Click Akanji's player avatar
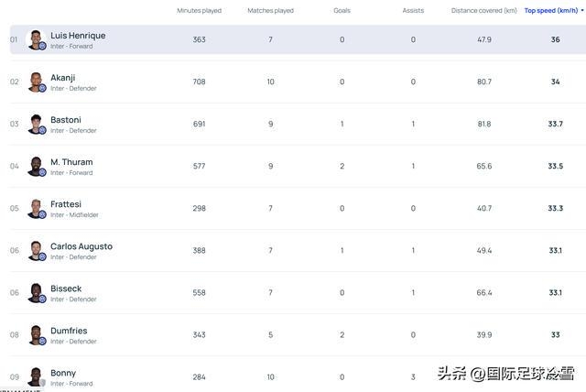Viewport: 586px width, 392px height. pyautogui.click(x=36, y=81)
